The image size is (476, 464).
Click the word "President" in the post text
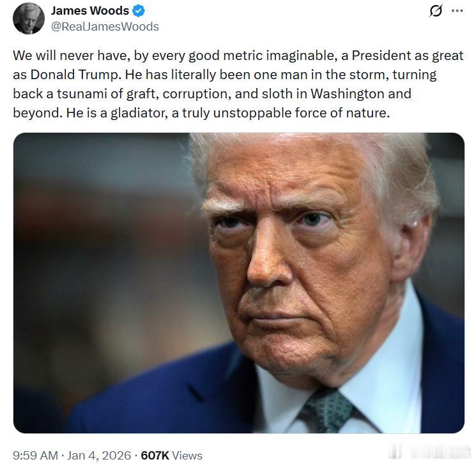tap(381, 56)
